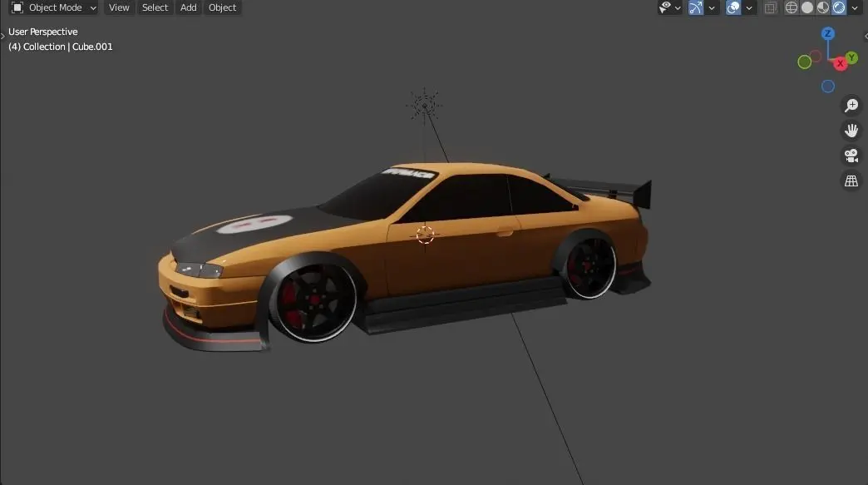Image resolution: width=868 pixels, height=485 pixels.
Task: Click the 'User Perspective' text label
Action: pos(42,32)
